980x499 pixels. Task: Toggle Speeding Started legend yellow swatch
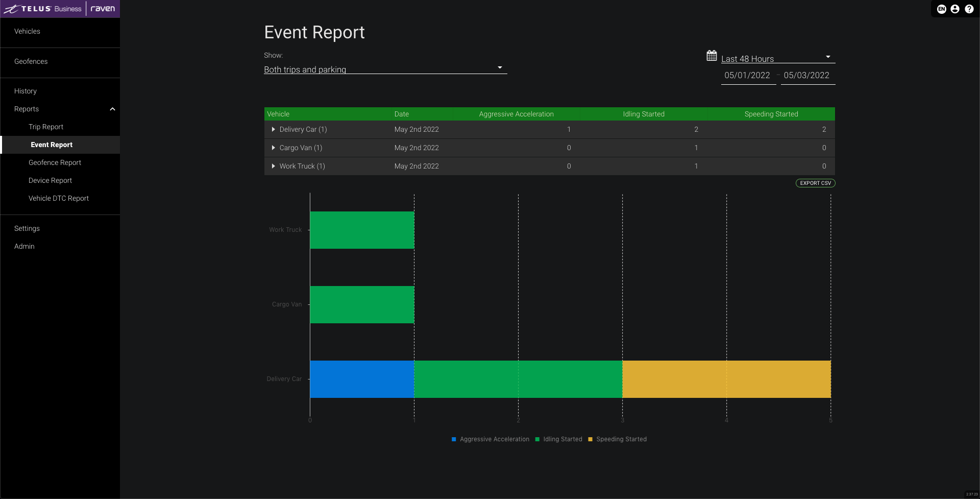(x=591, y=439)
